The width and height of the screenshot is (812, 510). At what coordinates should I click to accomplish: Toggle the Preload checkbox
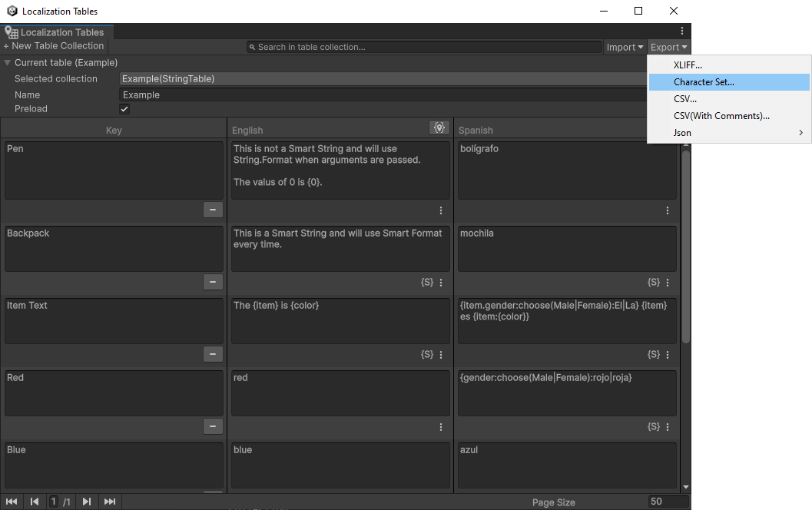(124, 108)
